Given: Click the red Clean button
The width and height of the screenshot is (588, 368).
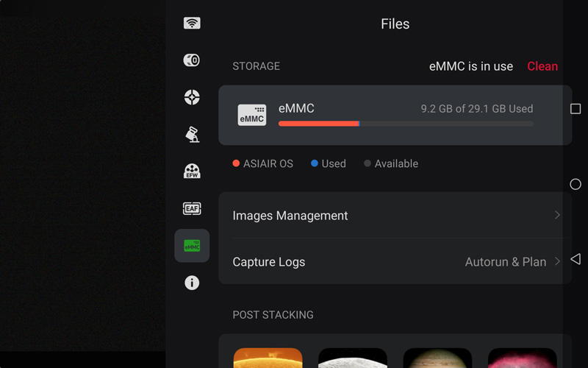Looking at the screenshot, I should [542, 66].
